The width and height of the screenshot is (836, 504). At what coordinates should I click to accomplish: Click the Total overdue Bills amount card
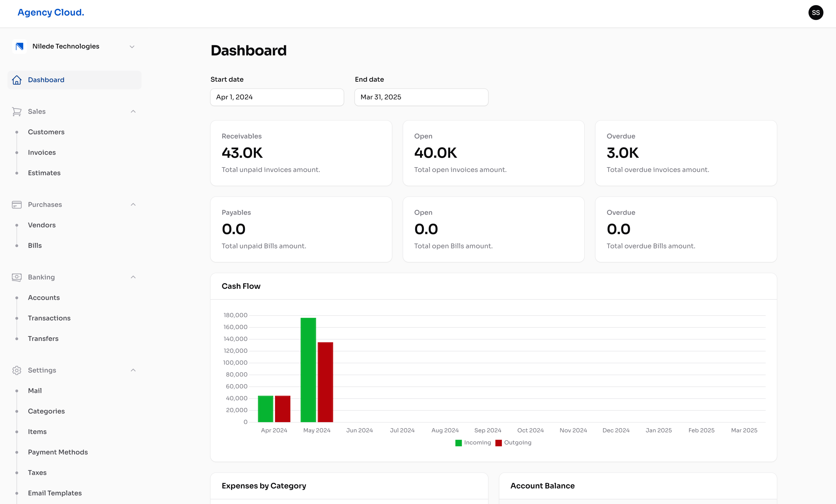click(x=686, y=229)
